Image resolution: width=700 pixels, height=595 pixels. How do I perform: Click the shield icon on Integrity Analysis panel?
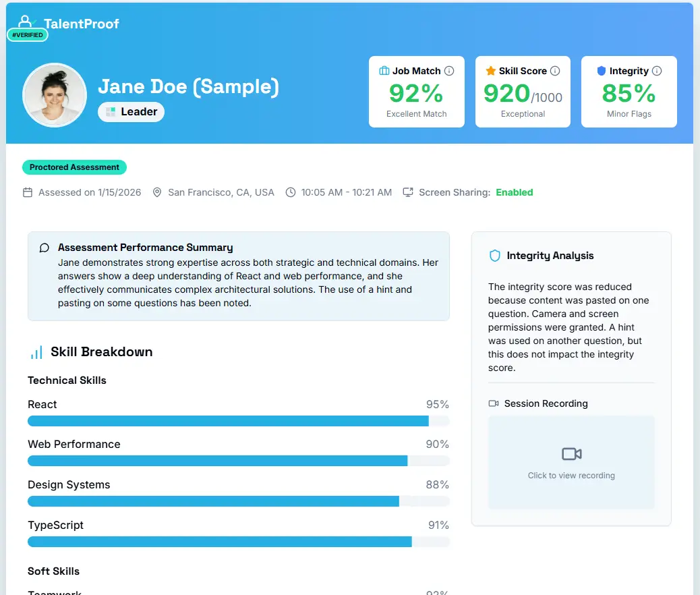click(x=494, y=256)
